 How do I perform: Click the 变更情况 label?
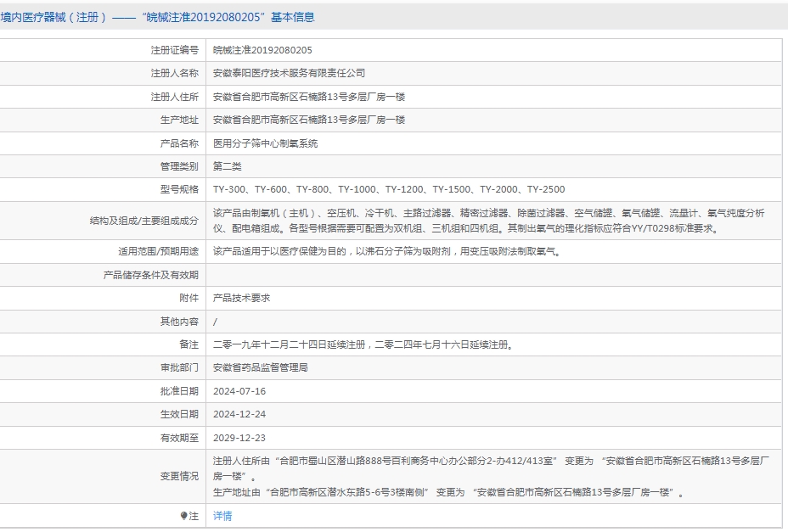tap(179, 476)
